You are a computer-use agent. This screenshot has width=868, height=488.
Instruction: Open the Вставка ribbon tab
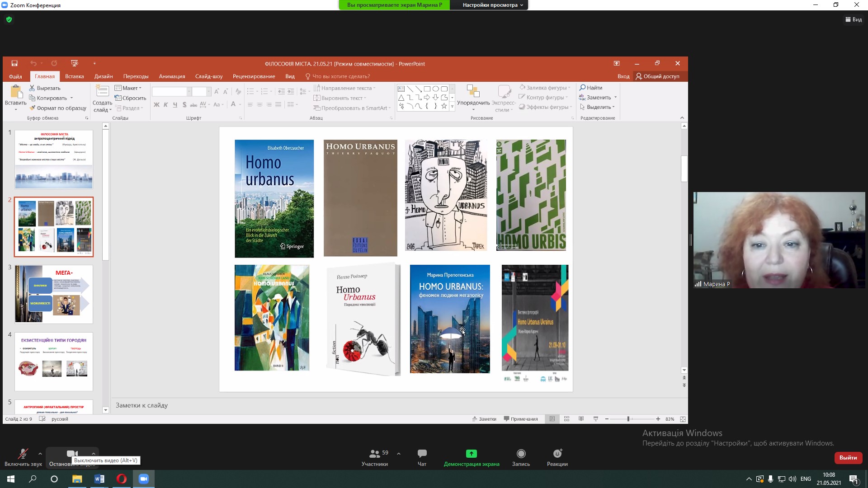tap(74, 76)
